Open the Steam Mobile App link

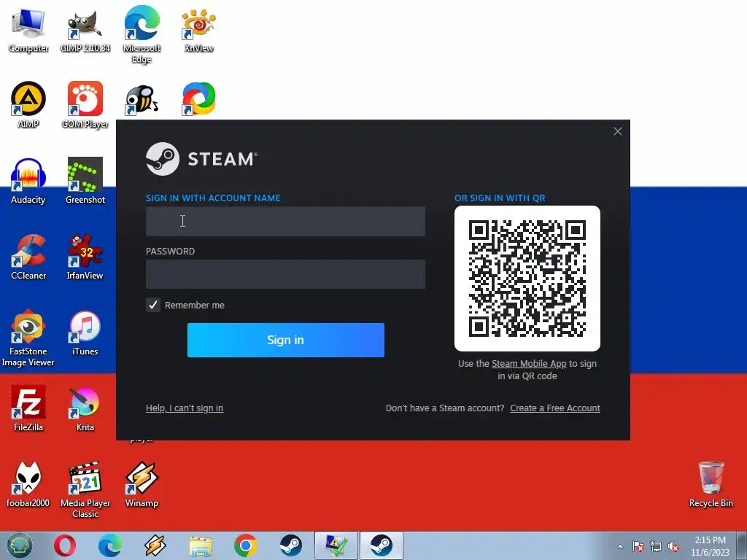click(529, 364)
